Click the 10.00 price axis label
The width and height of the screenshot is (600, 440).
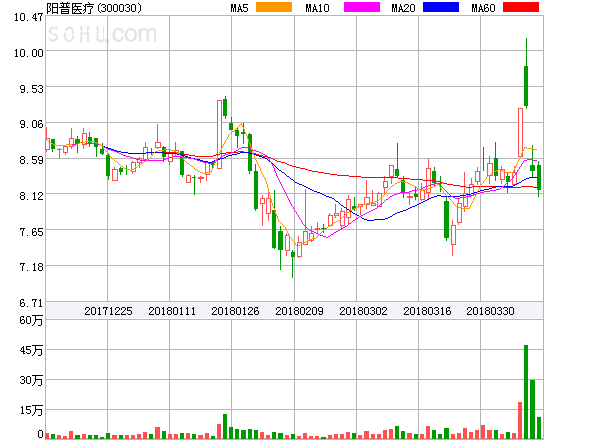[29, 53]
